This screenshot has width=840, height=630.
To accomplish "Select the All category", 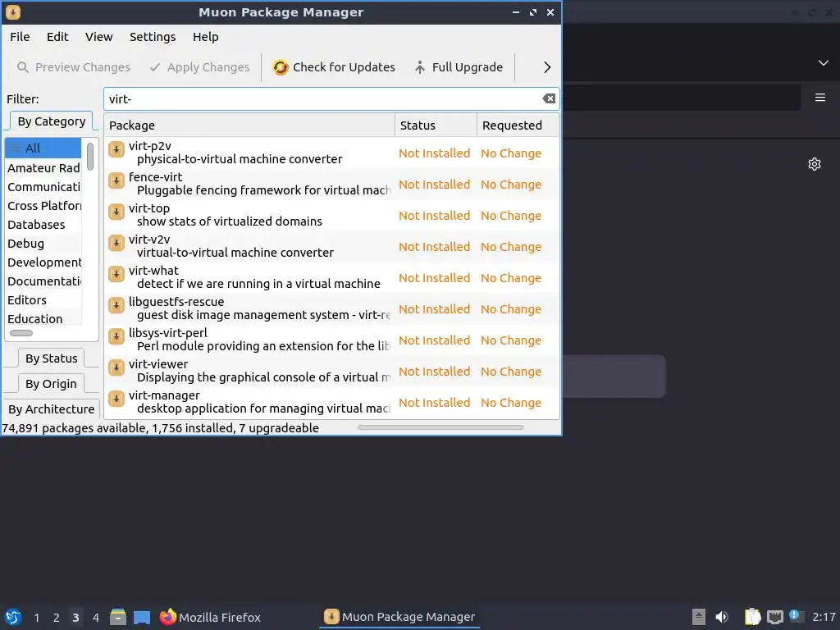I will tap(43, 148).
